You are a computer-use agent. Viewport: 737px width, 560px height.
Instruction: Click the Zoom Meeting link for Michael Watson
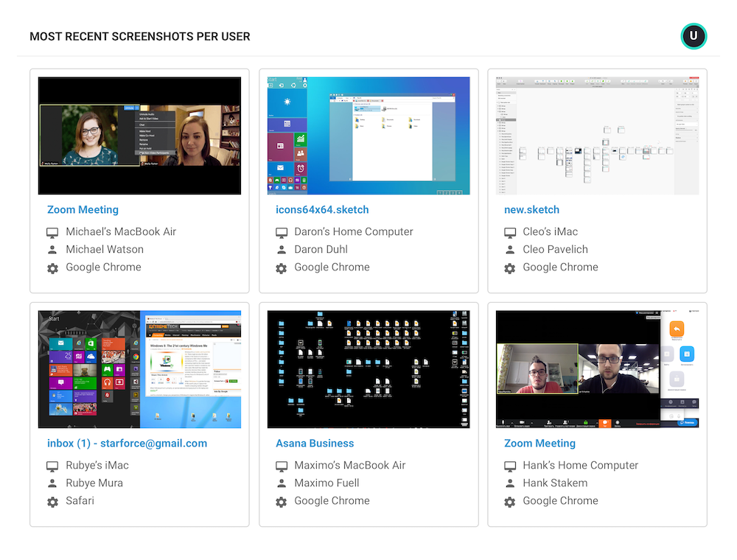[83, 209]
